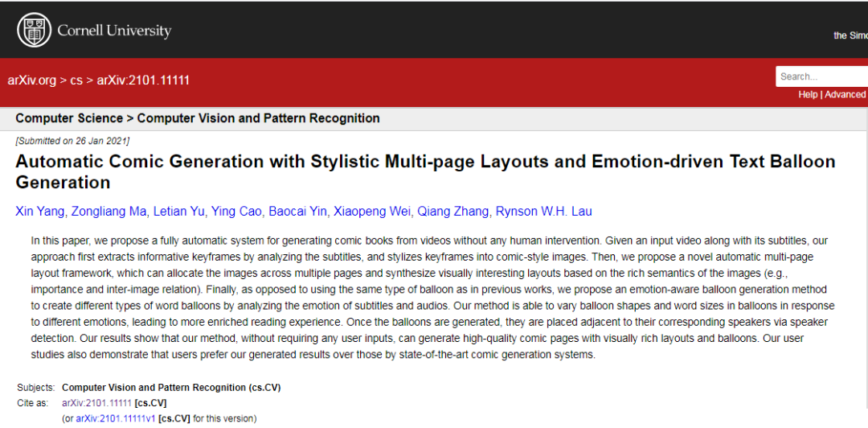Click the arXiv:2101.11111 breadcrumb
The height and width of the screenshot is (428, 868).
pos(143,80)
